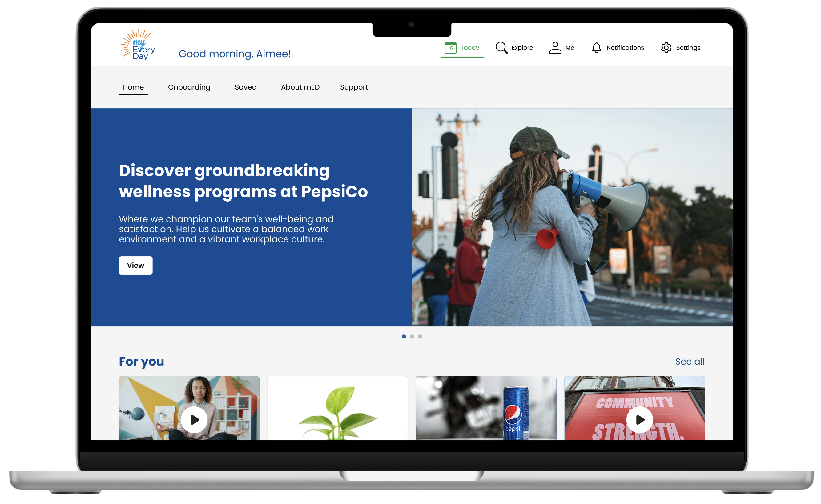Viewport: 821px width, 504px height.
Task: Follow the See all link
Action: [x=690, y=361]
